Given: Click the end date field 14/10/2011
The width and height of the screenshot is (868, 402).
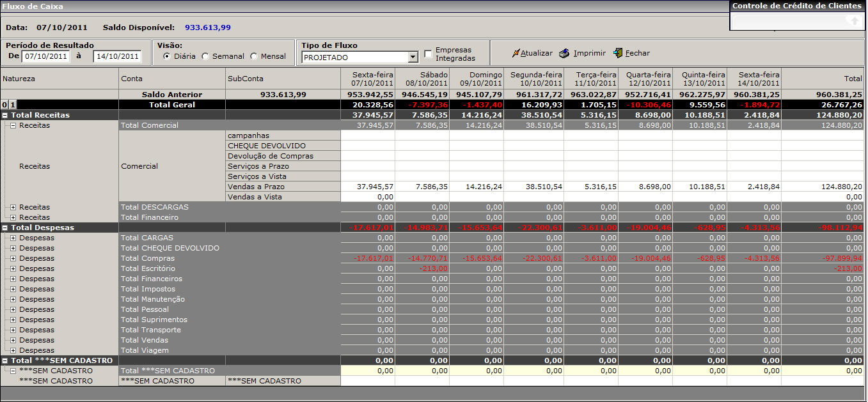Looking at the screenshot, I should (117, 56).
